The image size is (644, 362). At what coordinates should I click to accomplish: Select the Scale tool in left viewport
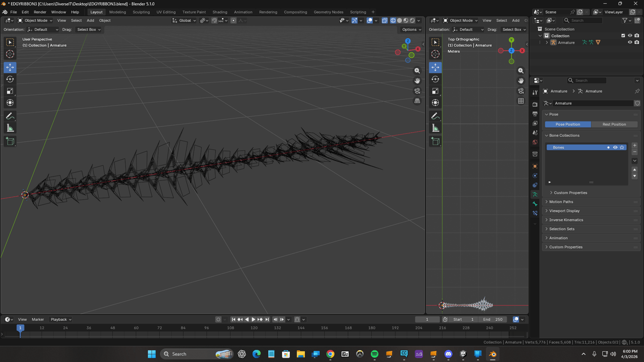coord(10,91)
